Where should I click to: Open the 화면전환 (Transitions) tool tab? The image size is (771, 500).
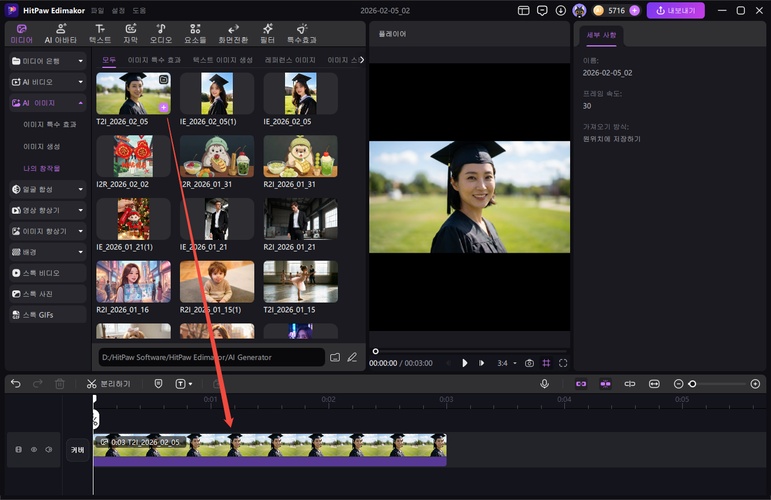(233, 34)
